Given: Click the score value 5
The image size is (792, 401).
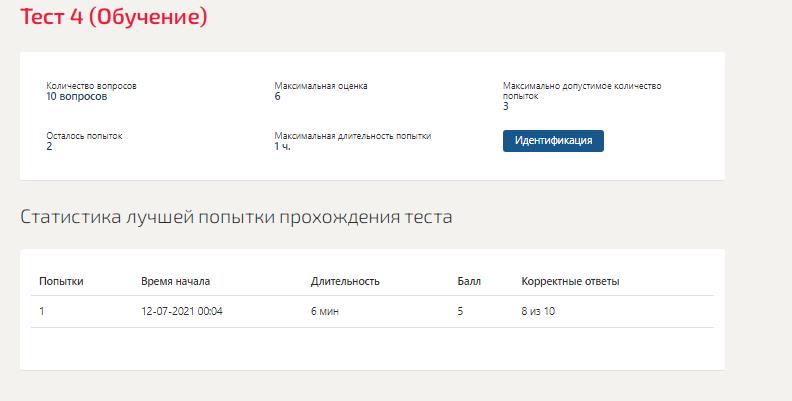Looking at the screenshot, I should [x=460, y=311].
